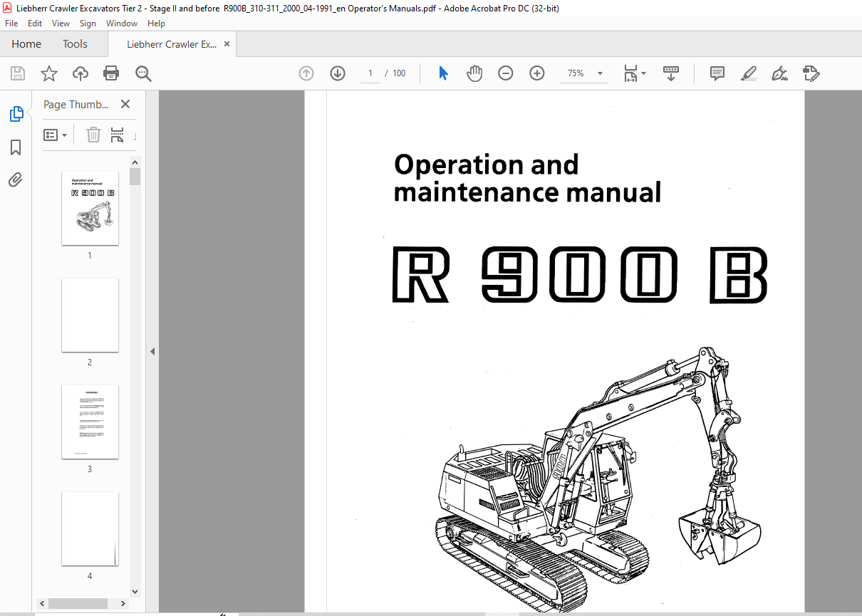Click the page label "3" under the thumbnail
862x616 pixels.
(90, 469)
